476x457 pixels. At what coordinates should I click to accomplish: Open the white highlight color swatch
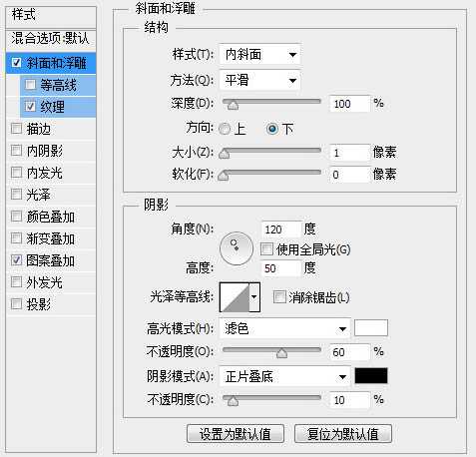click(x=371, y=328)
